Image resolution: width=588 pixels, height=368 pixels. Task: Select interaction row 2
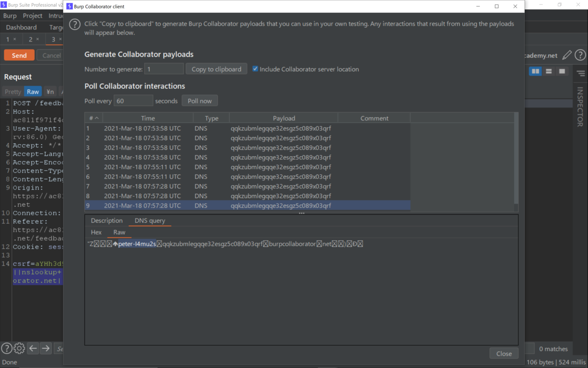[x=247, y=138]
